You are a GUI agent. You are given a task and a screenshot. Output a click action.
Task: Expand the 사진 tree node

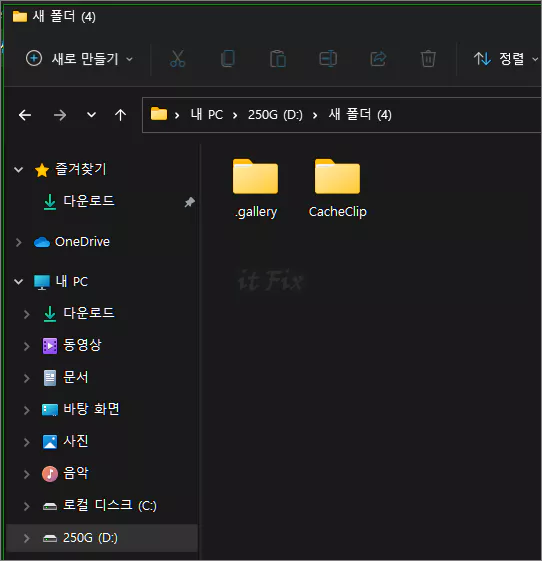pos(26,442)
